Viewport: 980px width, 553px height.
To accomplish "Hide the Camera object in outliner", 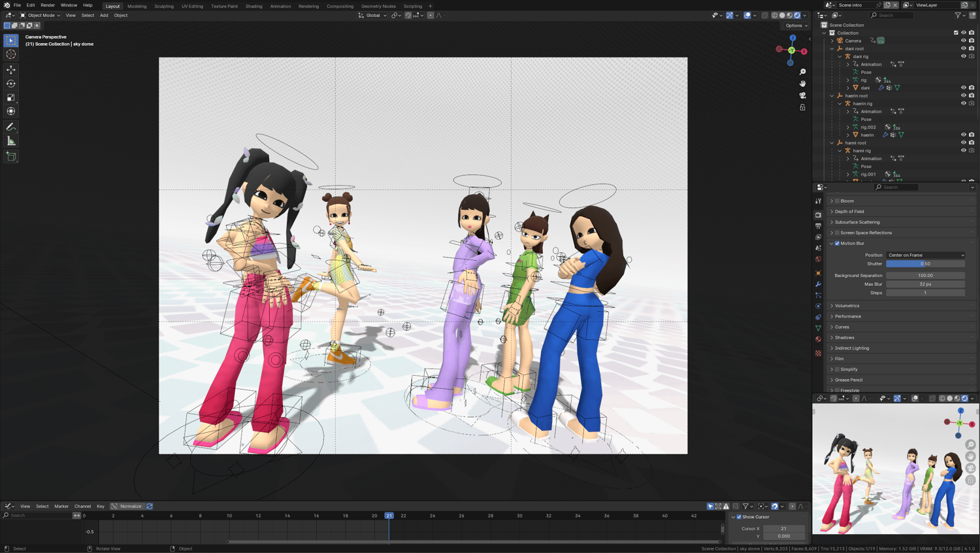I will (x=963, y=41).
